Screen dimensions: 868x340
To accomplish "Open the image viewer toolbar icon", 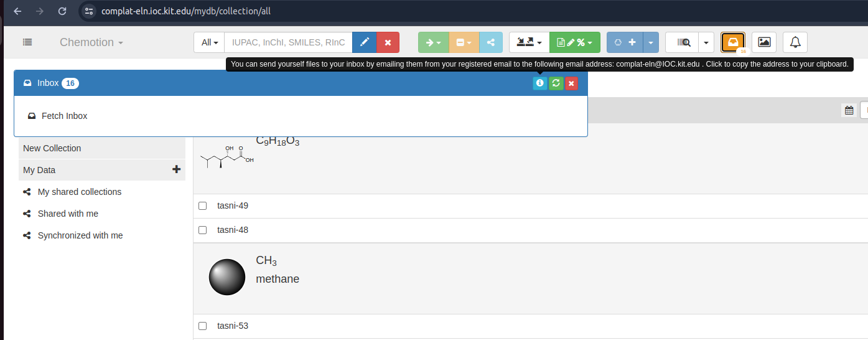I will (x=764, y=42).
